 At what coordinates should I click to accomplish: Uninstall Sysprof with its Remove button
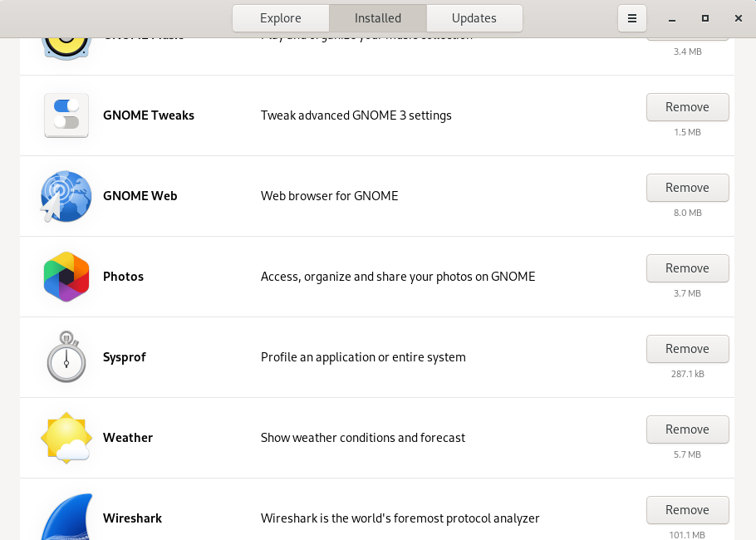687,349
